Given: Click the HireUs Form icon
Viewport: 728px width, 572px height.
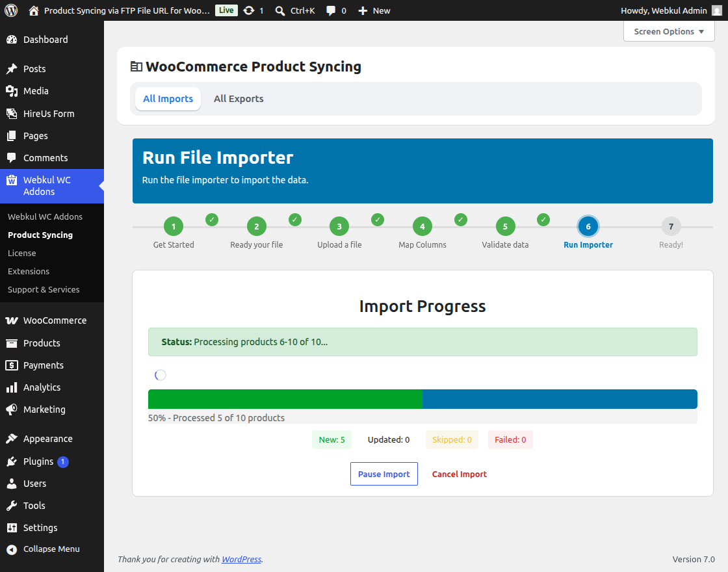Looking at the screenshot, I should [12, 113].
